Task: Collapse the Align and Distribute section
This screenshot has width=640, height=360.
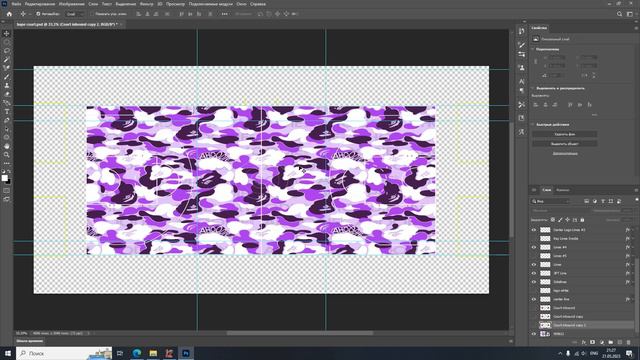Action: pos(533,88)
